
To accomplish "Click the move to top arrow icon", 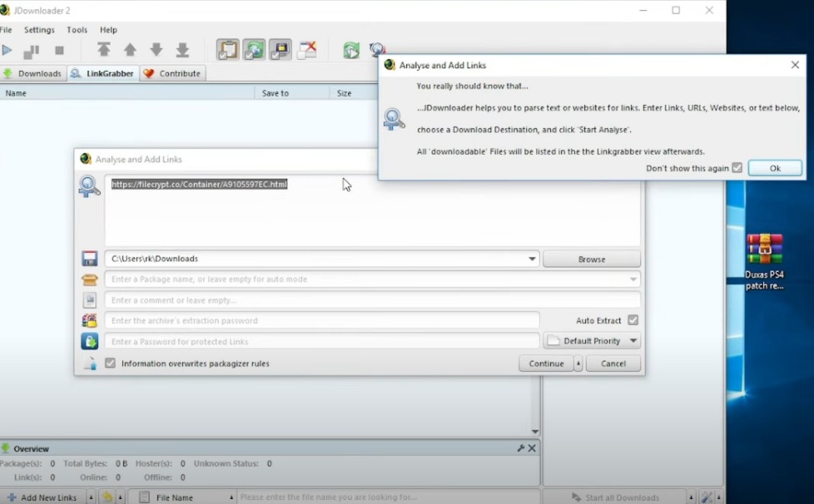I will click(104, 50).
